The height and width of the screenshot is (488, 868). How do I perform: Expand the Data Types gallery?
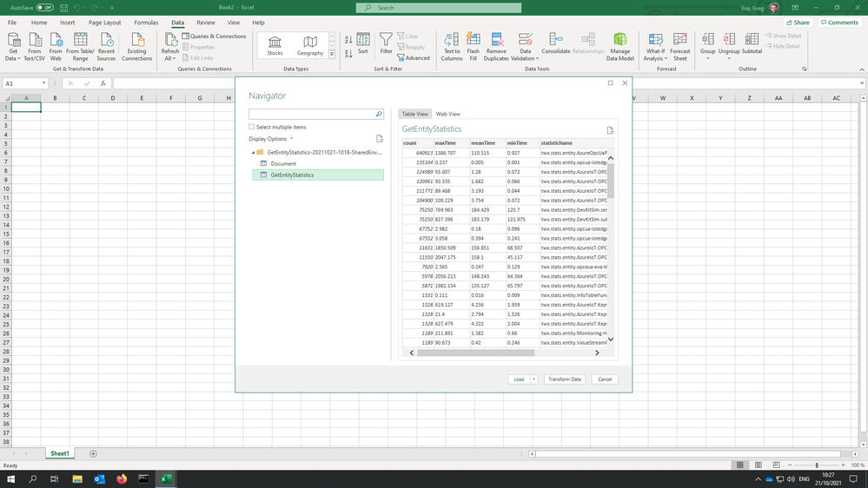click(332, 54)
